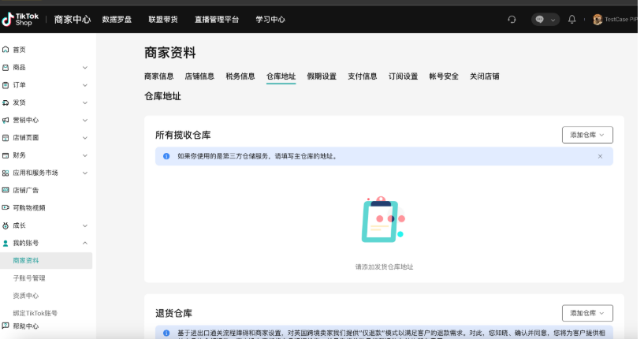The height and width of the screenshot is (339, 644).
Task: Open the customer support headset icon
Action: coord(512,19)
